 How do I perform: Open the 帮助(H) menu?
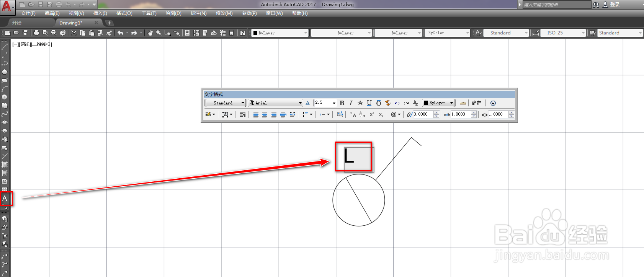pyautogui.click(x=300, y=13)
